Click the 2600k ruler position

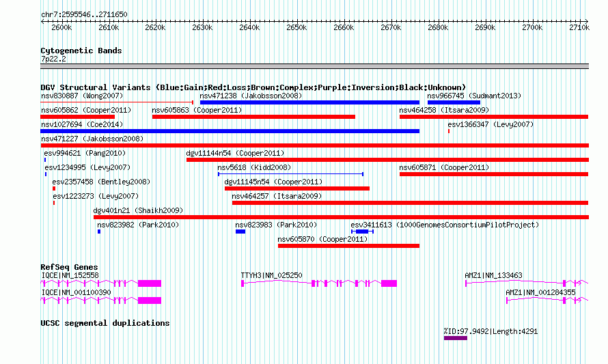pyautogui.click(x=61, y=27)
